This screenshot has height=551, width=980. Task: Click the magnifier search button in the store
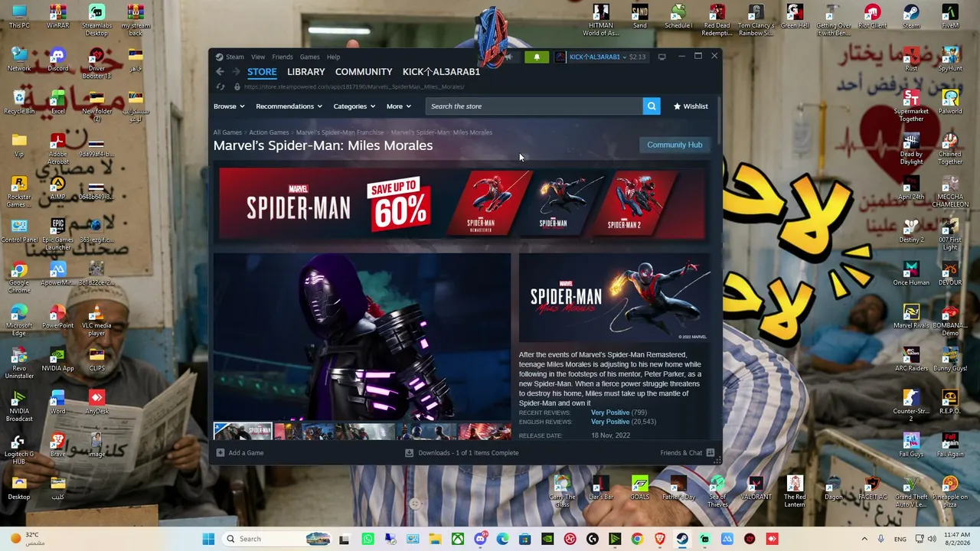[652, 106]
